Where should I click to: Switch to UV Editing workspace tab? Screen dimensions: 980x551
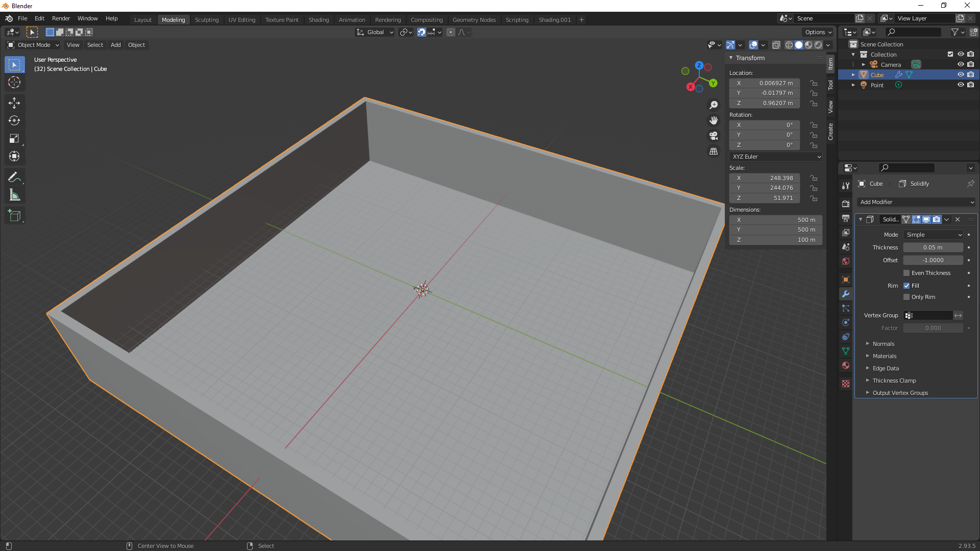242,20
